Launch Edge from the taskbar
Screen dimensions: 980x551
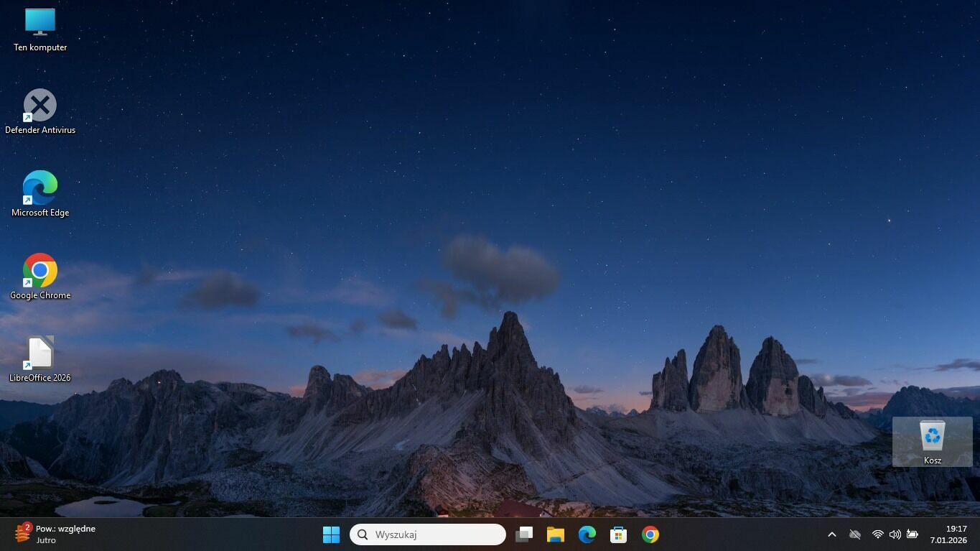[587, 534]
